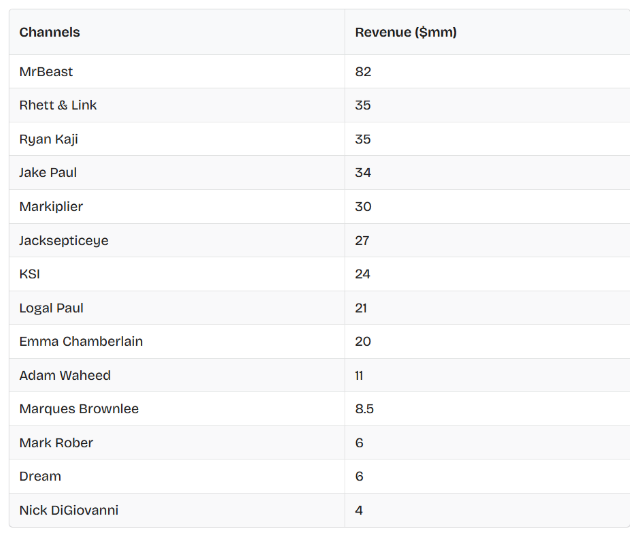The image size is (643, 539).
Task: Select the Jacksepticeye channel cell
Action: point(64,240)
